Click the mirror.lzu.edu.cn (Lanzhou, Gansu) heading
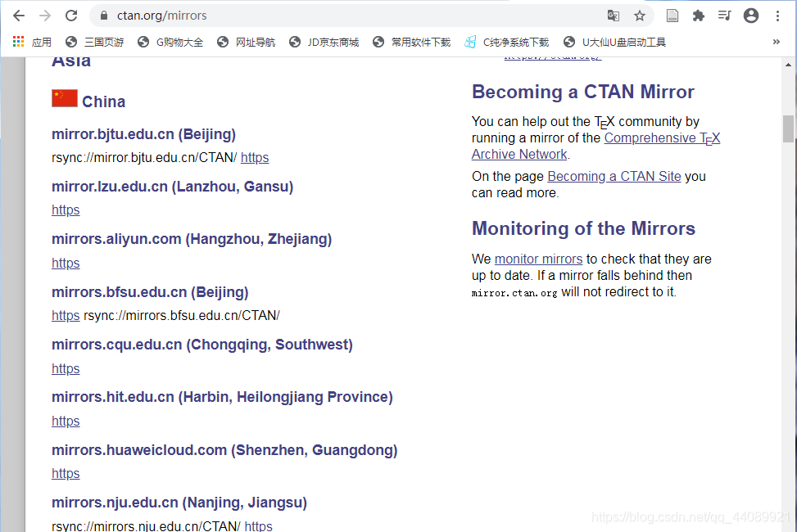 173,187
